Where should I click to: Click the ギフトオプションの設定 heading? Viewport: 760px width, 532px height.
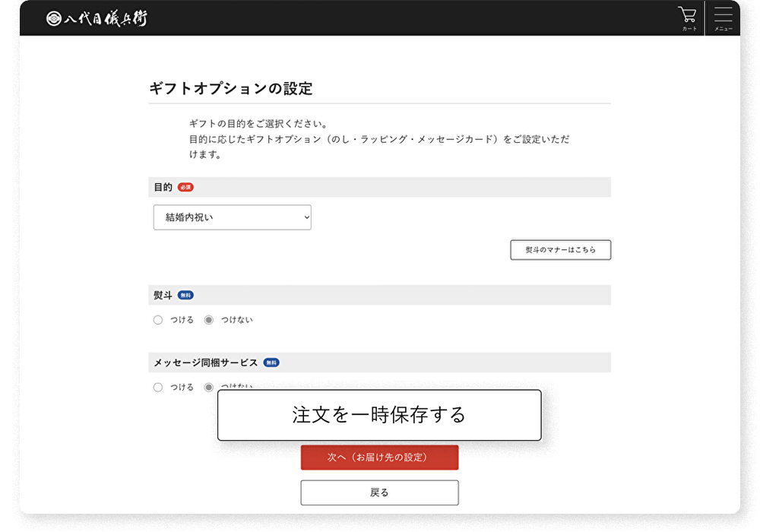pyautogui.click(x=230, y=88)
